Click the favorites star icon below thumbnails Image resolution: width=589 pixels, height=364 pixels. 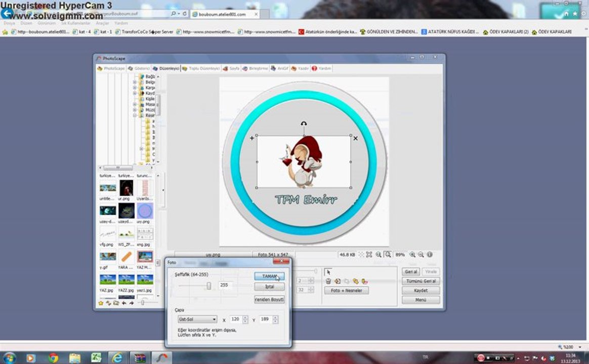[101, 303]
